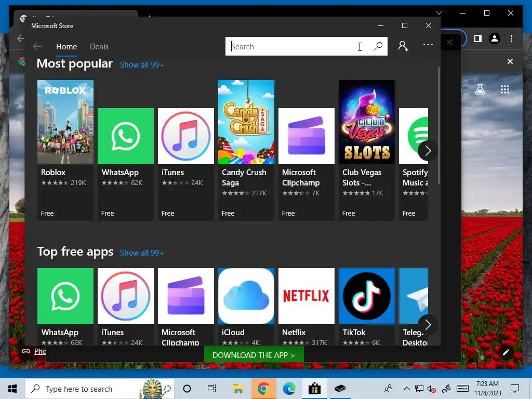Click the taskbar search box
This screenshot has height=399, width=532.
pos(100,389)
